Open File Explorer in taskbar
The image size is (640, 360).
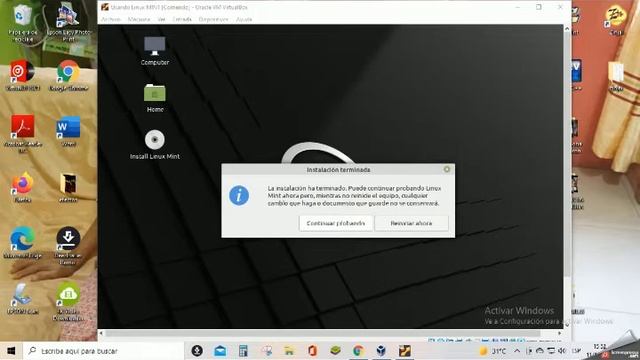point(289,351)
